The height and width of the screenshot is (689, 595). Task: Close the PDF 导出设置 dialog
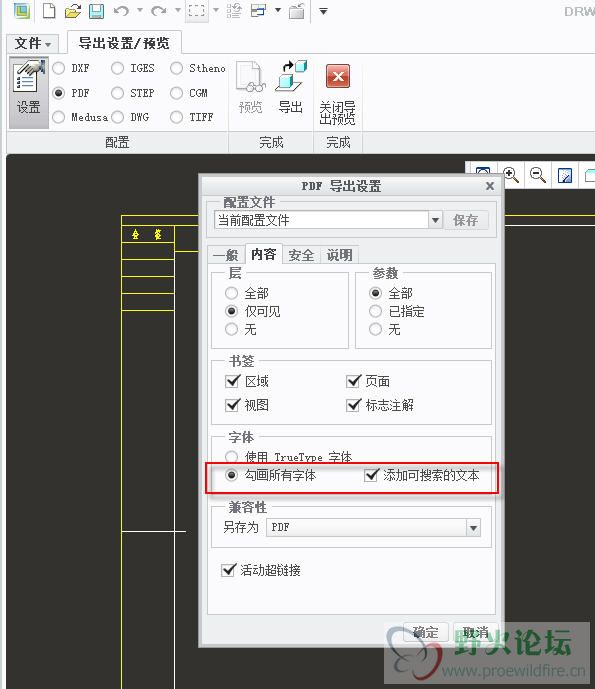pos(490,186)
